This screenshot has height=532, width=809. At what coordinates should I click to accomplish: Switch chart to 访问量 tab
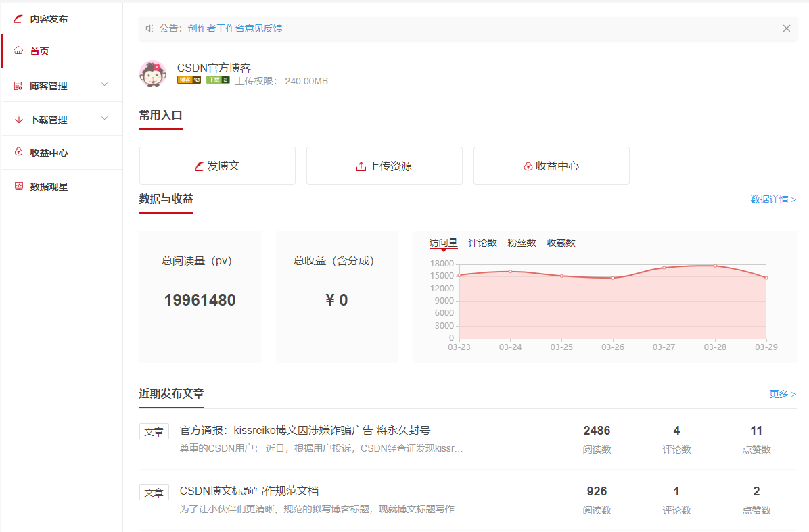coord(443,243)
